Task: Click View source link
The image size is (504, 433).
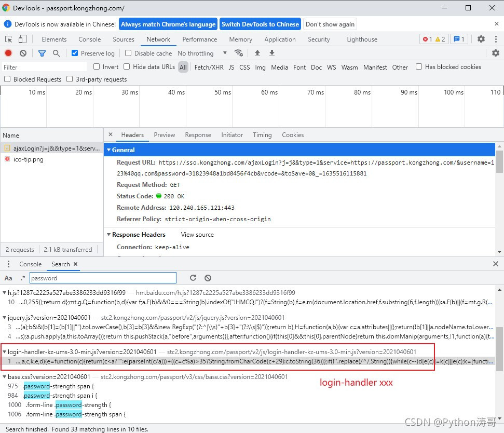Action: (x=197, y=235)
